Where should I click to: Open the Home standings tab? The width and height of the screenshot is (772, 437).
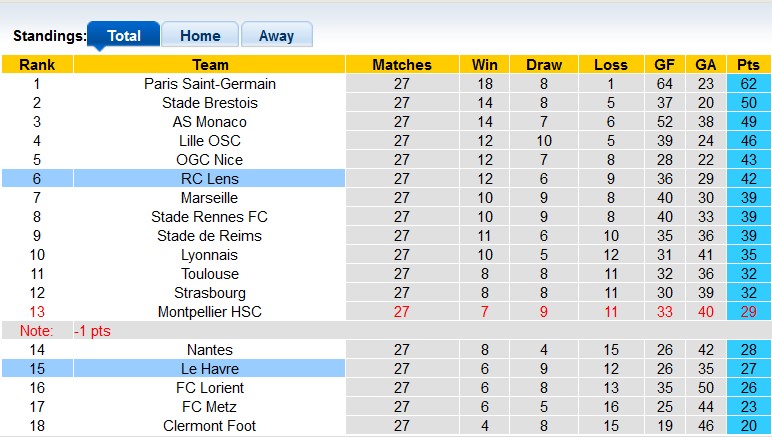click(x=200, y=35)
